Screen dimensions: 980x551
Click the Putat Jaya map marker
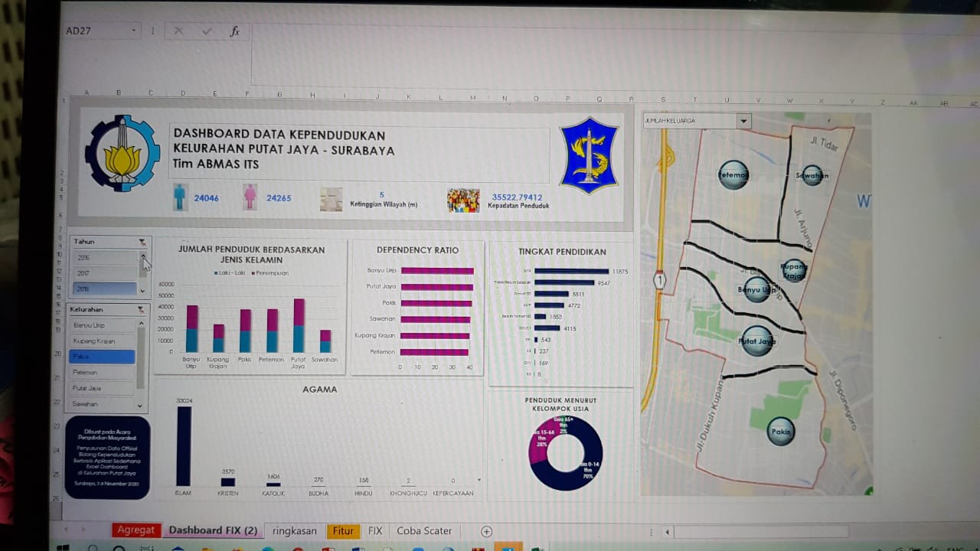click(x=757, y=341)
